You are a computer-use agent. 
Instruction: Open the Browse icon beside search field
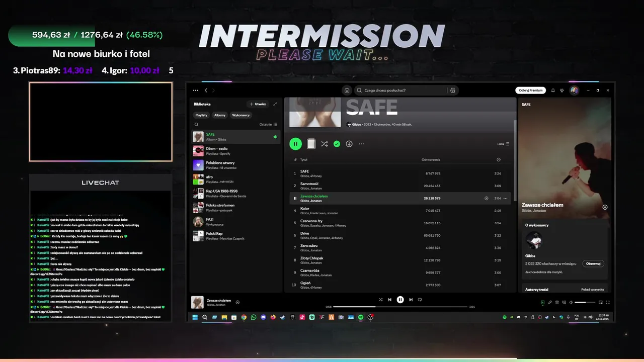tap(453, 90)
